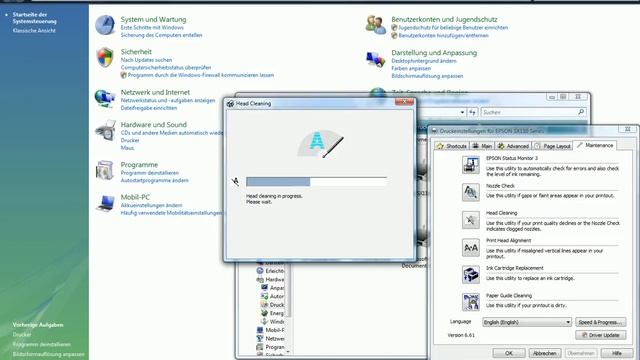Open Erste Schritte mit Windows

coord(152,28)
